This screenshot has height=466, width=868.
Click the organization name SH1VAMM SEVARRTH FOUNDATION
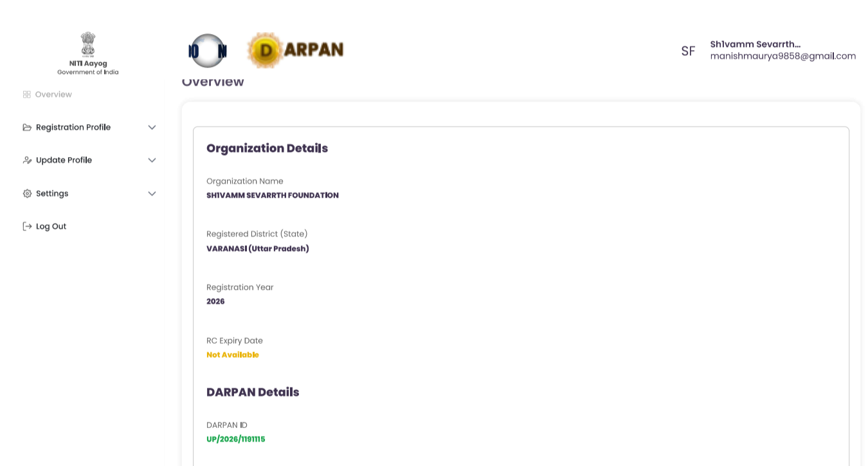click(x=273, y=195)
